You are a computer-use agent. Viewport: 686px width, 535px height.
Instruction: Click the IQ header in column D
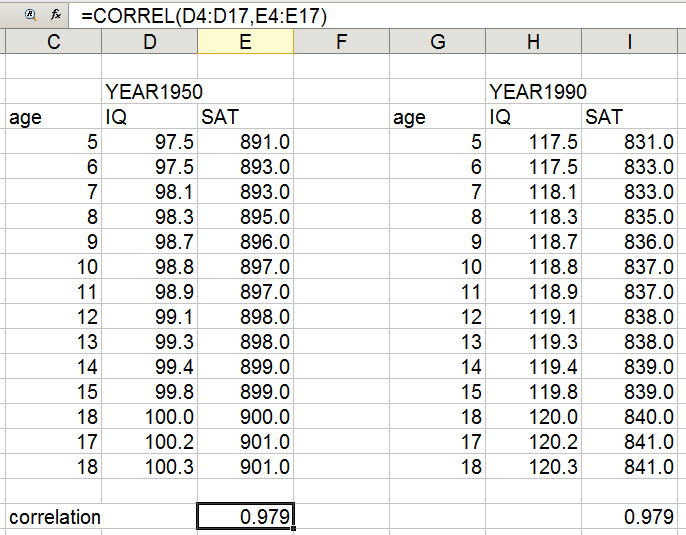150,116
